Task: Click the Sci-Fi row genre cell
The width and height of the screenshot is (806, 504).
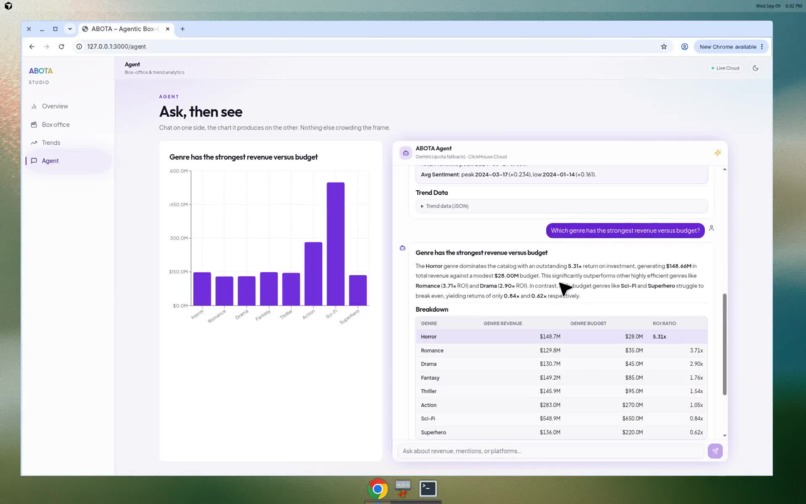Action: coord(428,419)
